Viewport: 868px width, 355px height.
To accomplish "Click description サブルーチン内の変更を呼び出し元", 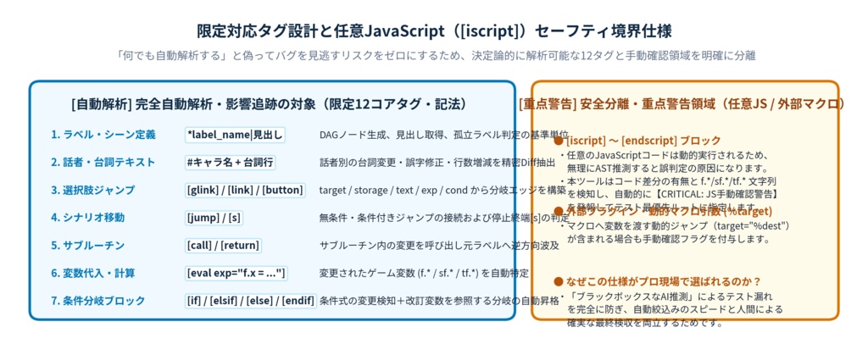I will pos(440,246).
